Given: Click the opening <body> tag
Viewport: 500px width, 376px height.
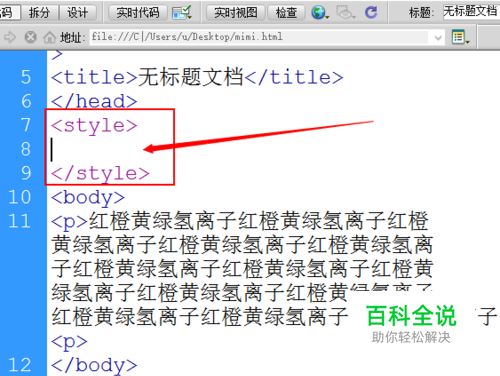Looking at the screenshot, I should (x=88, y=198).
